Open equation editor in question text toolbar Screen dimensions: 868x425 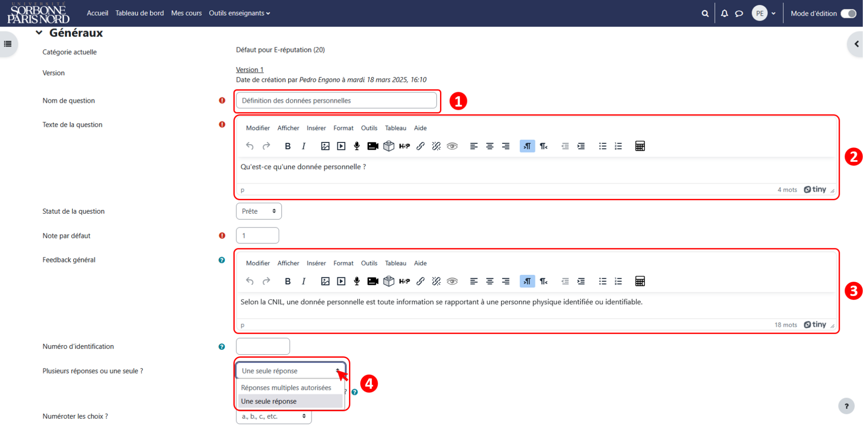(640, 146)
